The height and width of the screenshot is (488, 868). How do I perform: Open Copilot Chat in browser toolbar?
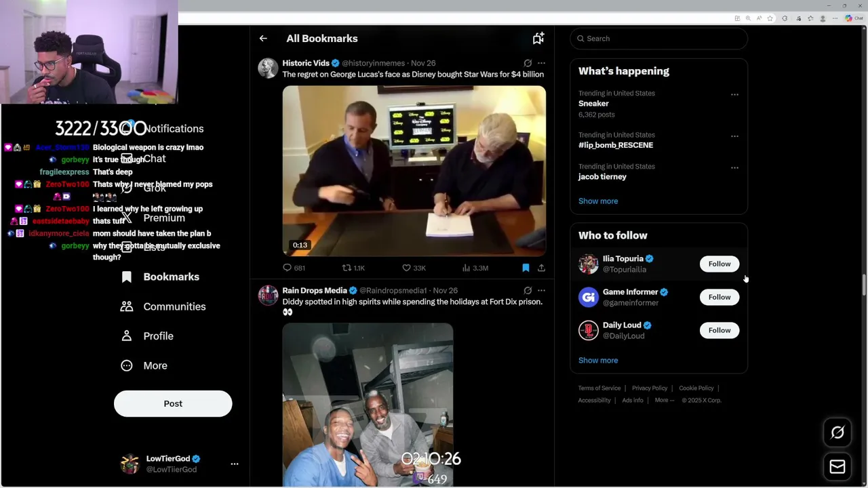click(x=853, y=18)
